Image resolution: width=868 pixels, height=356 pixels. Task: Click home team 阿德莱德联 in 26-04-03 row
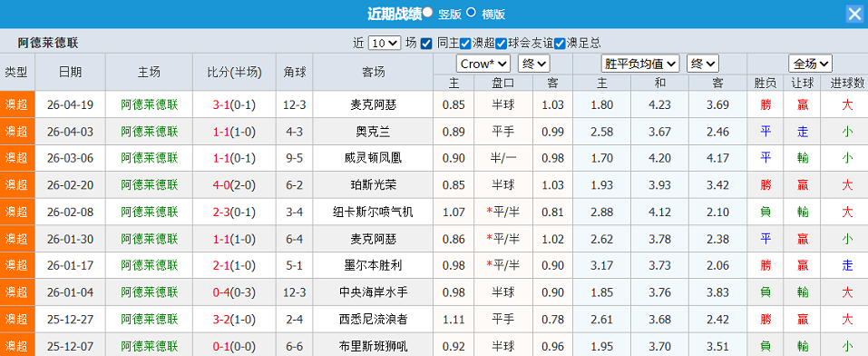(150, 132)
